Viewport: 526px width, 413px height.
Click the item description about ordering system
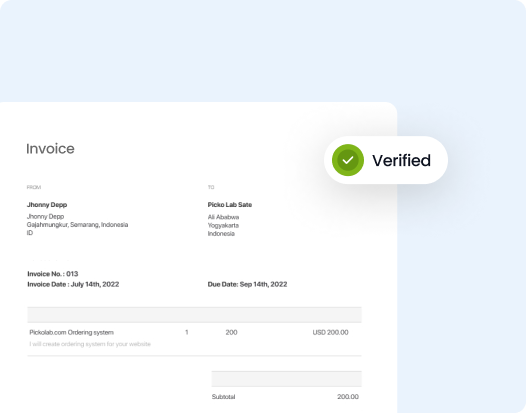(90, 344)
